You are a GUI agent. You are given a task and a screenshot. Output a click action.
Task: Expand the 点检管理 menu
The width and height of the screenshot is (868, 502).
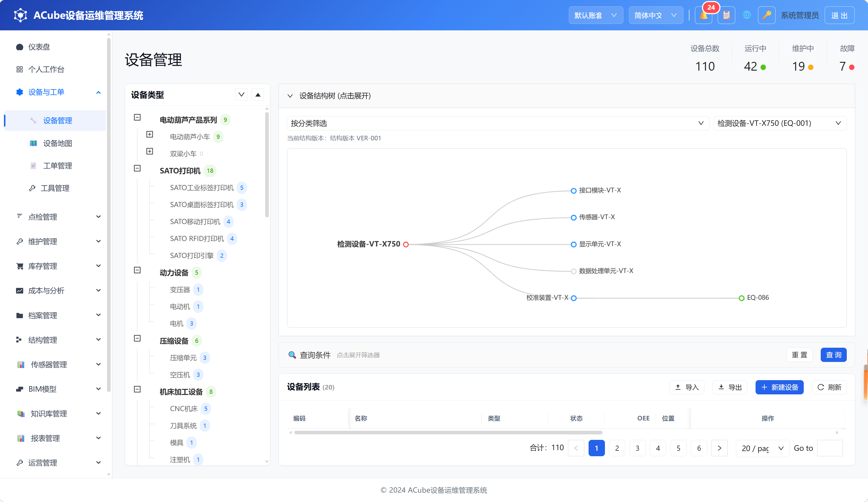click(x=55, y=217)
